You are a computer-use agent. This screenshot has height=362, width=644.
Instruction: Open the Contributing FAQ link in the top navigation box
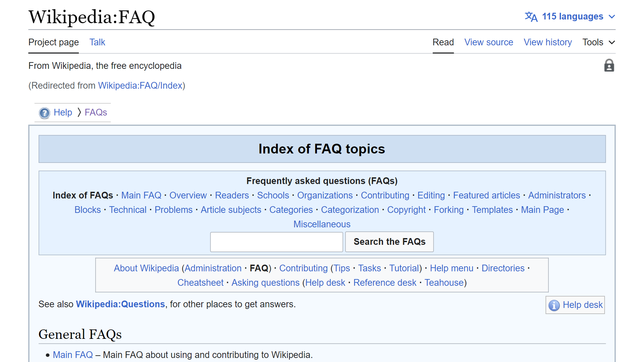click(385, 195)
